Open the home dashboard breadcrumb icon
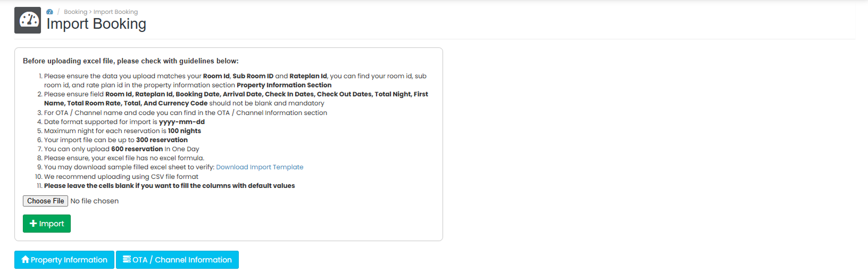 49,12
